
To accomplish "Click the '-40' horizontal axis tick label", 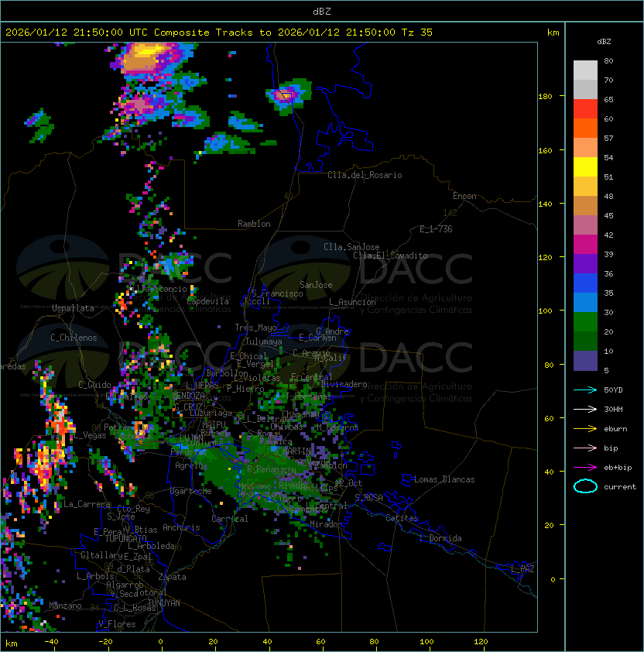I will (51, 642).
